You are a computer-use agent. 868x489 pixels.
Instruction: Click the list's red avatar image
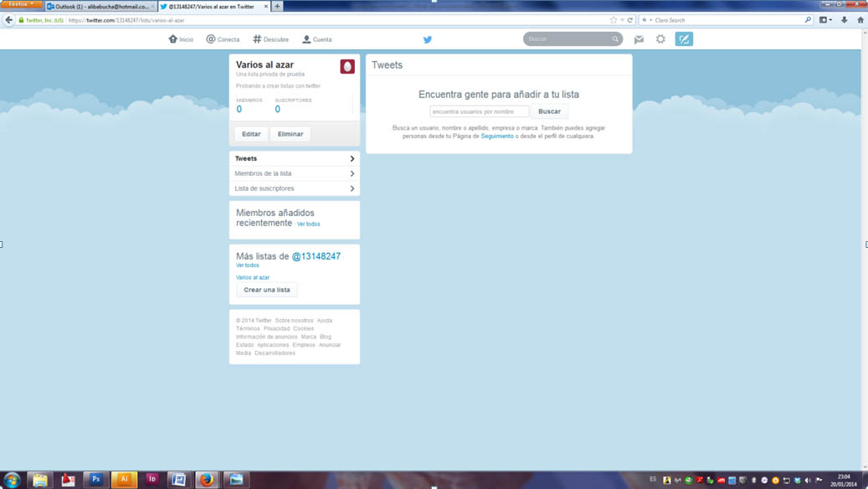point(347,67)
